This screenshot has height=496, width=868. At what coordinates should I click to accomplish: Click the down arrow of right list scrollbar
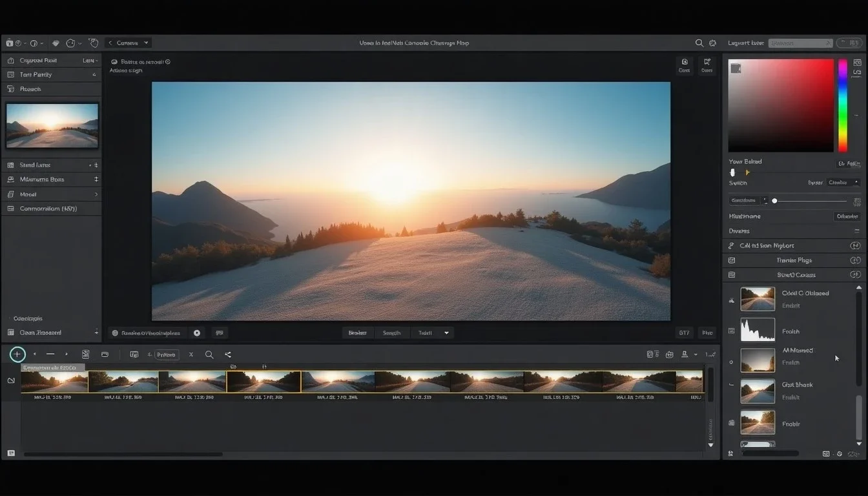[x=859, y=444]
